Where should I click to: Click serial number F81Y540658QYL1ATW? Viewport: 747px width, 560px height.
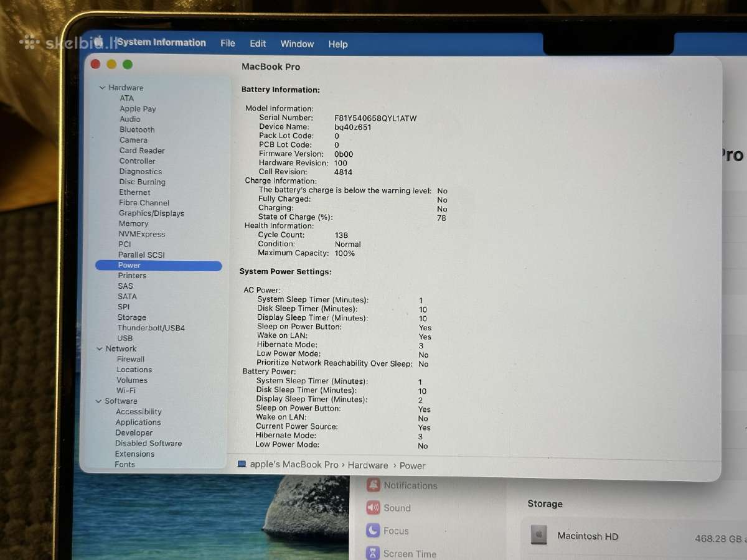(375, 118)
